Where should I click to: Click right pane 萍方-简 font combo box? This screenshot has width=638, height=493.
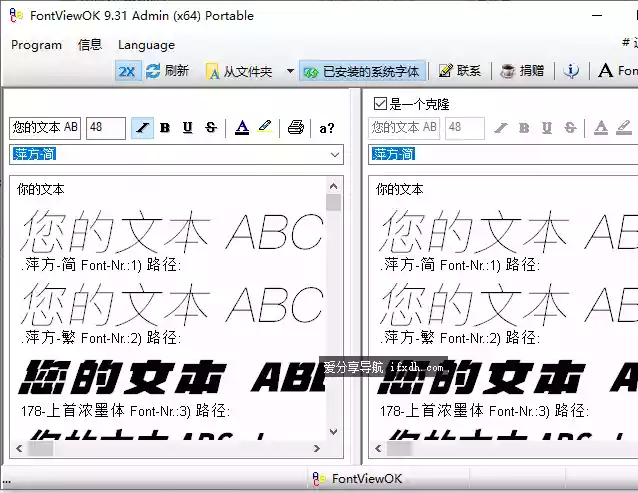pyautogui.click(x=503, y=155)
